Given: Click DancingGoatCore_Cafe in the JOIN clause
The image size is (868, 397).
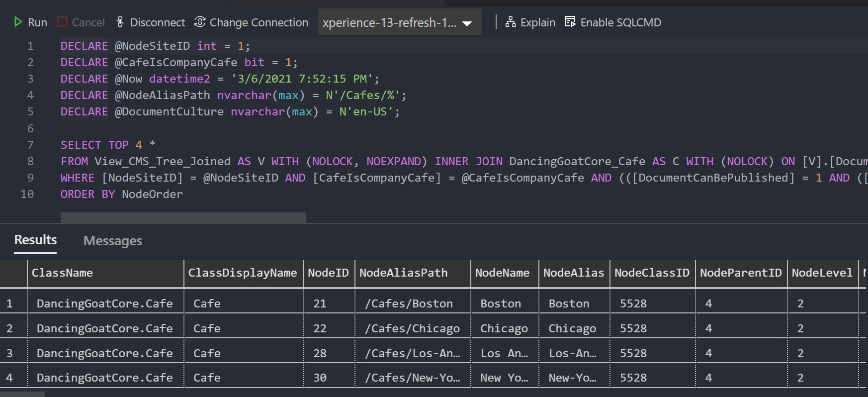Looking at the screenshot, I should pyautogui.click(x=577, y=161).
